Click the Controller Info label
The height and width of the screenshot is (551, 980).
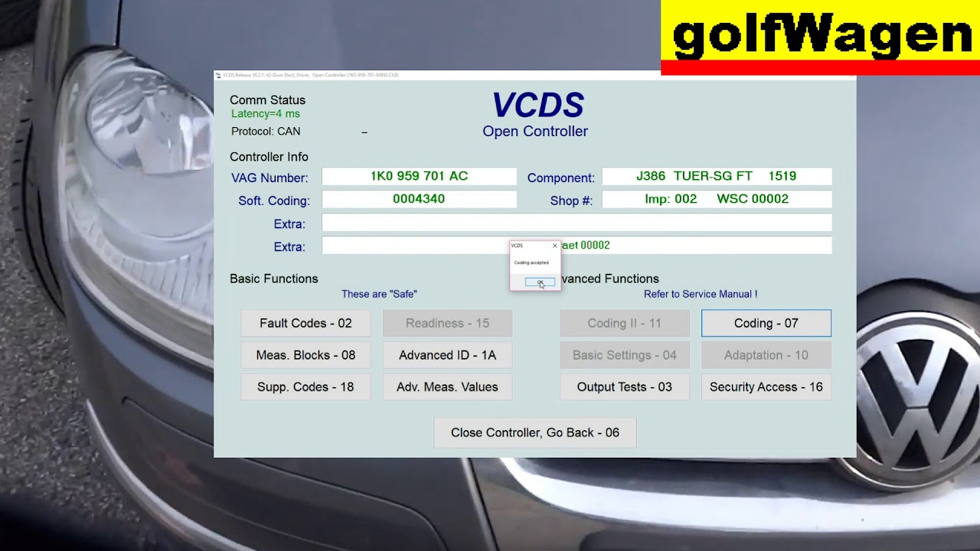[x=269, y=157]
